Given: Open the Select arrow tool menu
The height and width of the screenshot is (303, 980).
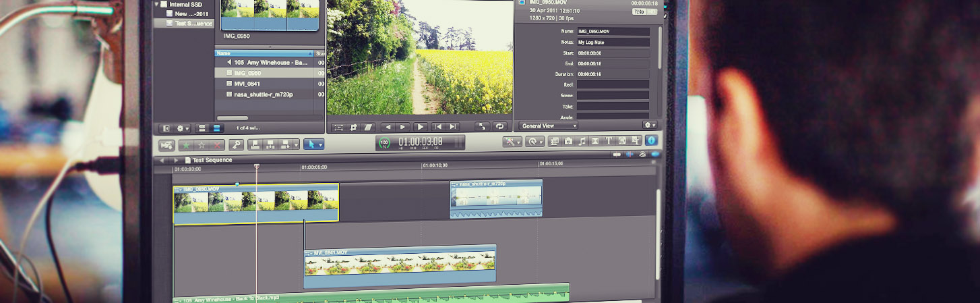Looking at the screenshot, I should [x=313, y=144].
